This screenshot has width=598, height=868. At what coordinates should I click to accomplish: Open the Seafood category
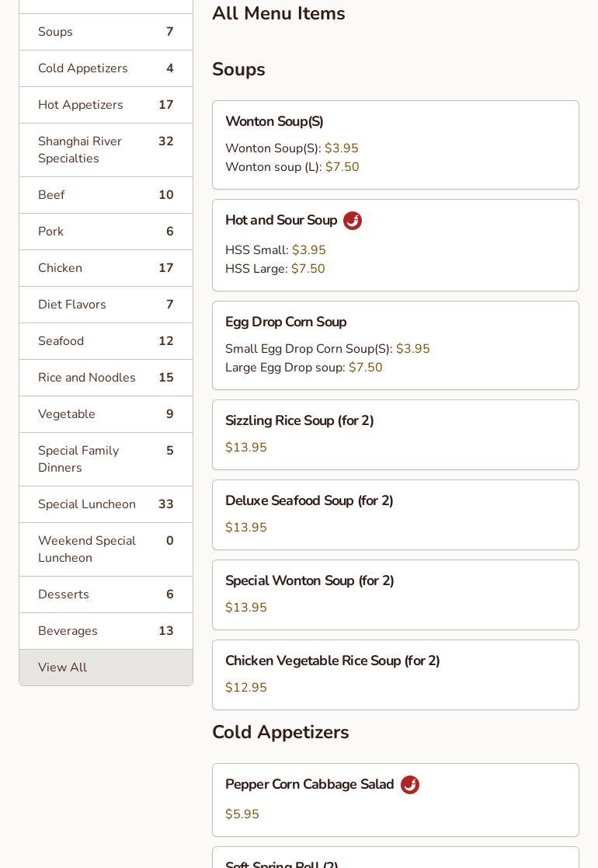click(106, 341)
